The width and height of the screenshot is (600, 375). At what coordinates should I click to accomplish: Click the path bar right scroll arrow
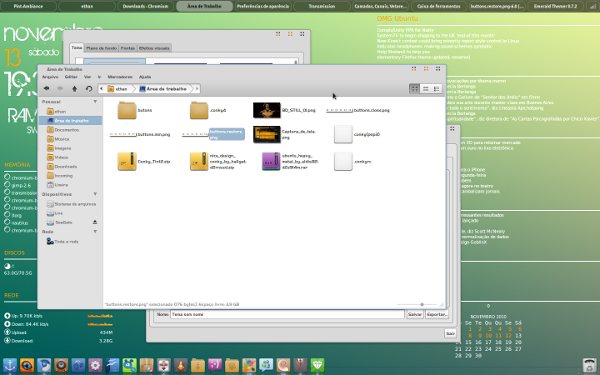tap(197, 89)
